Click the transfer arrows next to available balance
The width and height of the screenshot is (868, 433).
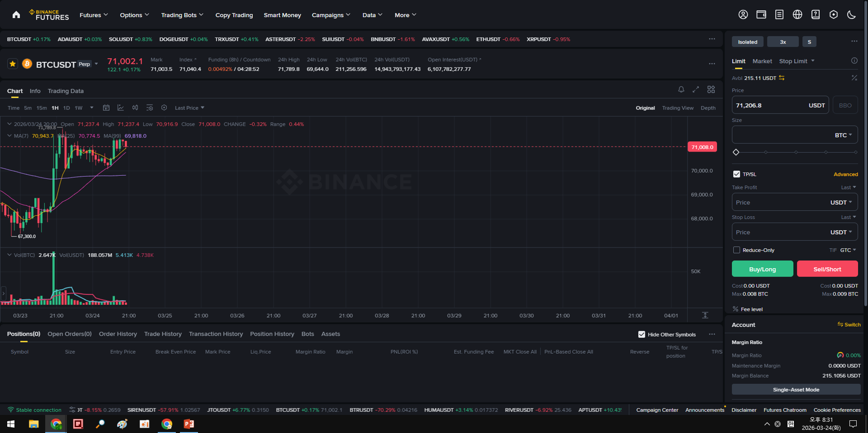782,78
